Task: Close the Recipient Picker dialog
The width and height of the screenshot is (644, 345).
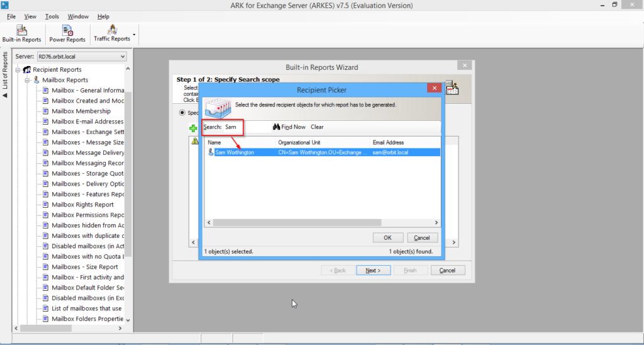Action: tap(435, 88)
